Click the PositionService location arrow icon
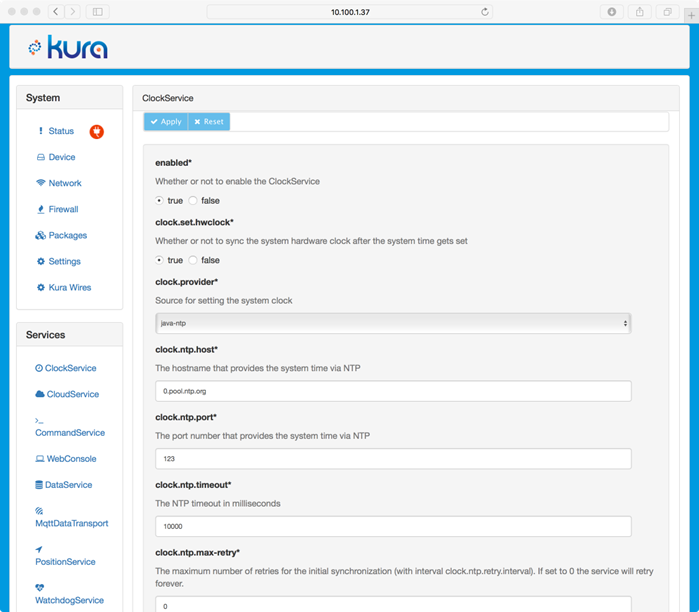The height and width of the screenshot is (612, 699). pos(39,549)
